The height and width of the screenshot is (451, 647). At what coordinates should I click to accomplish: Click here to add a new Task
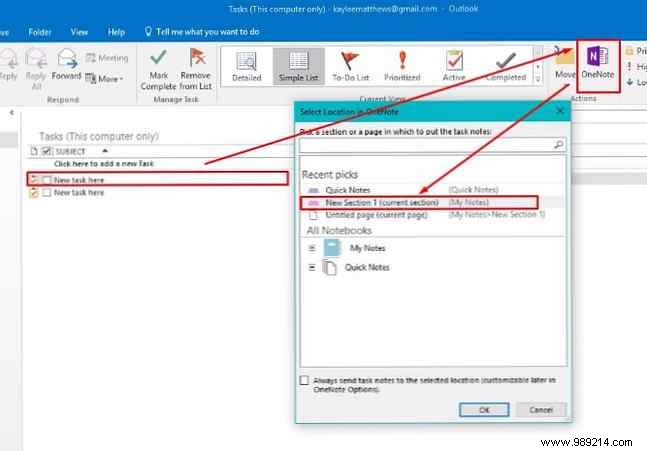tap(104, 164)
